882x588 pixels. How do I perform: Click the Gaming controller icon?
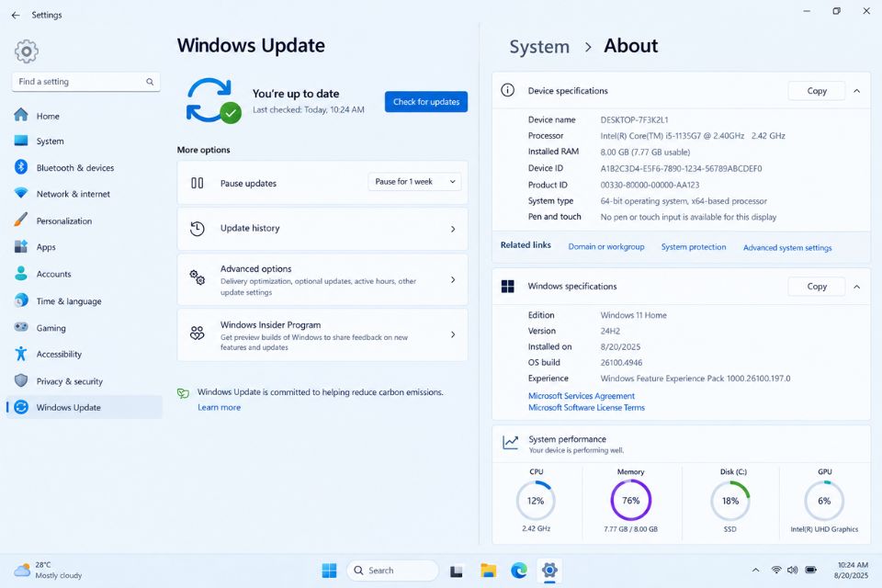tap(21, 327)
